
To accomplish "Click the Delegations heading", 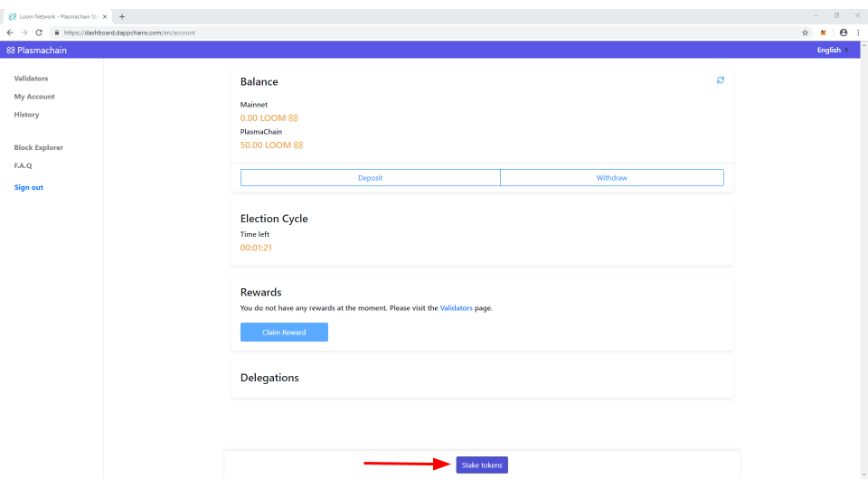I will (269, 378).
